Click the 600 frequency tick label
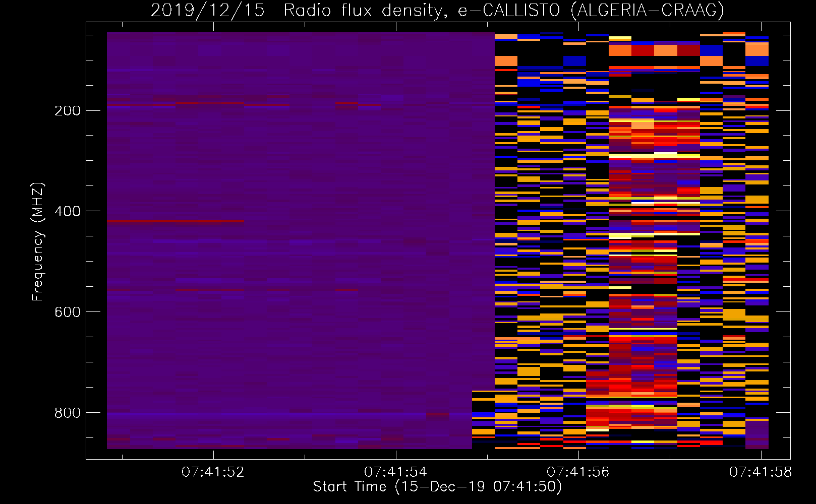Viewport: 816px width, 504px height. [68, 312]
